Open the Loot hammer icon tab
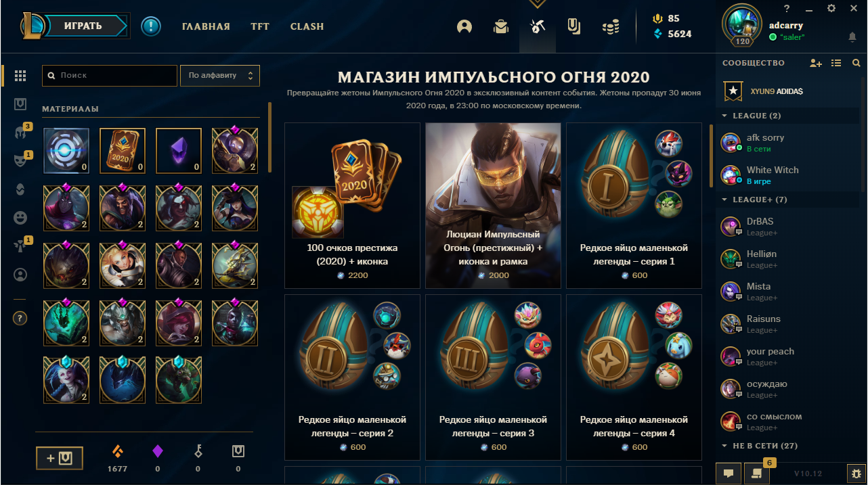The height and width of the screenshot is (485, 868). click(x=538, y=27)
